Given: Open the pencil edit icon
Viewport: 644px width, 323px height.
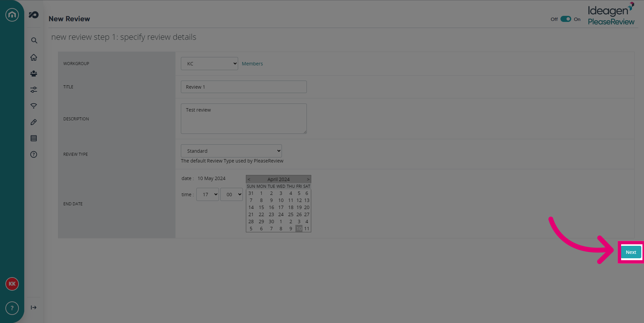Looking at the screenshot, I should tap(34, 122).
